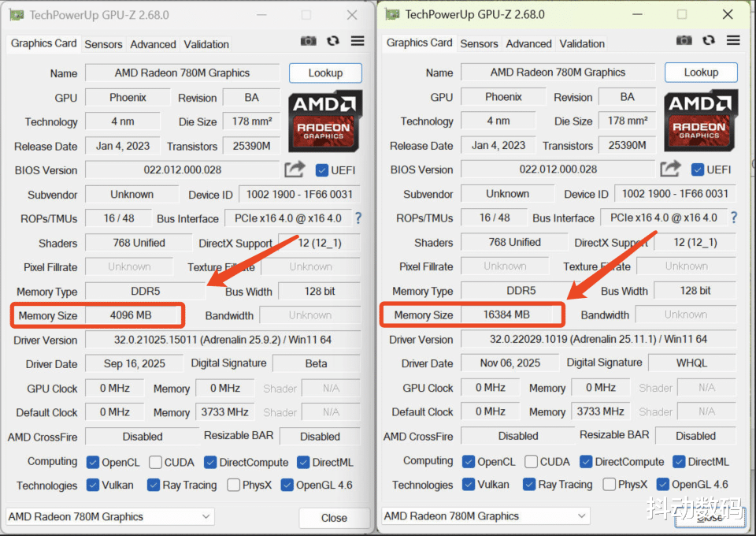Screen dimensions: 756x536
Task: Click Bus Interface question mark in left window
Action: point(358,218)
